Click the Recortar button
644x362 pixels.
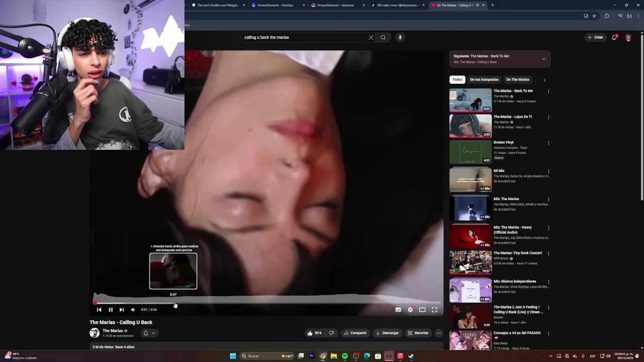pyautogui.click(x=418, y=333)
